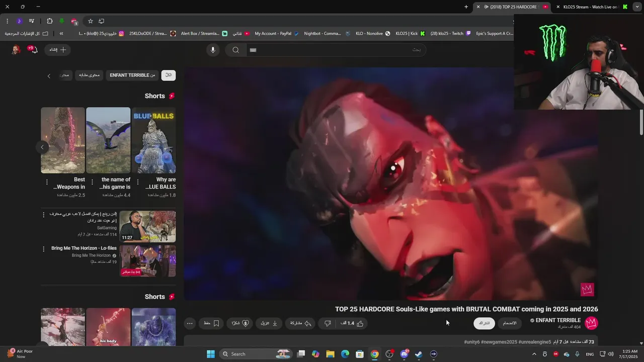Open Bring Me The Horizon Lo-files thumbnail

[147, 261]
